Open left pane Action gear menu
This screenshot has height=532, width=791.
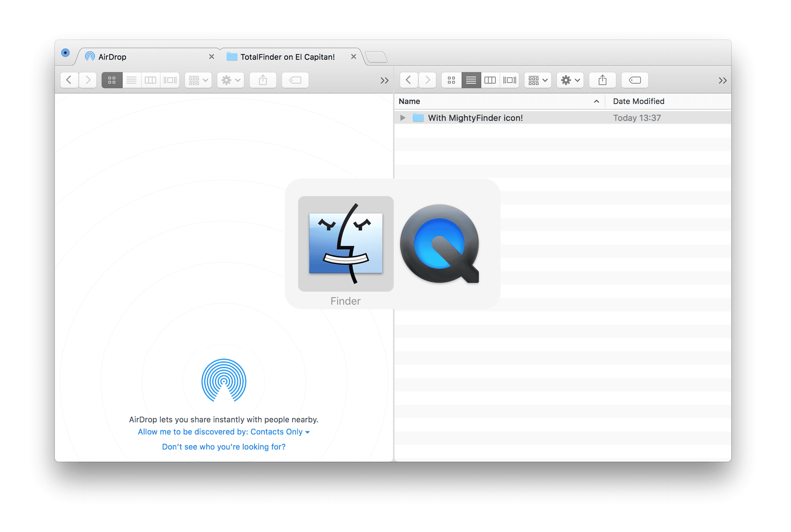(x=231, y=80)
